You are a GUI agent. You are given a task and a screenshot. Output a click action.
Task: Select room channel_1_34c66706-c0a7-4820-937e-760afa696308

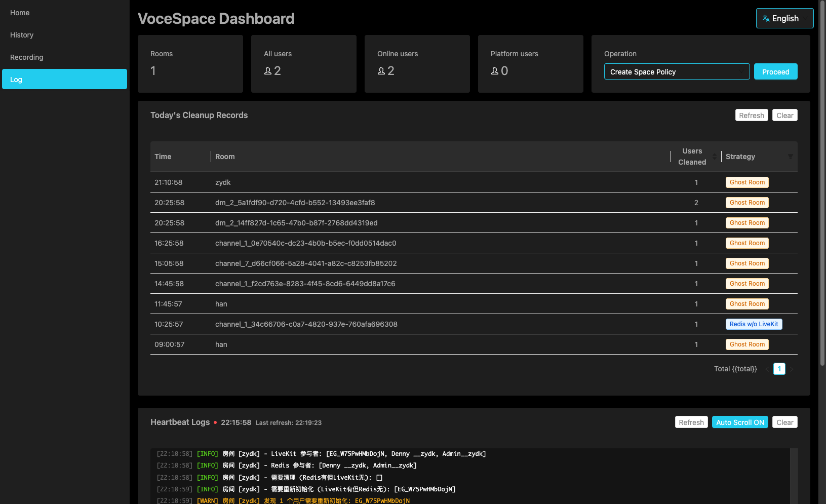306,324
